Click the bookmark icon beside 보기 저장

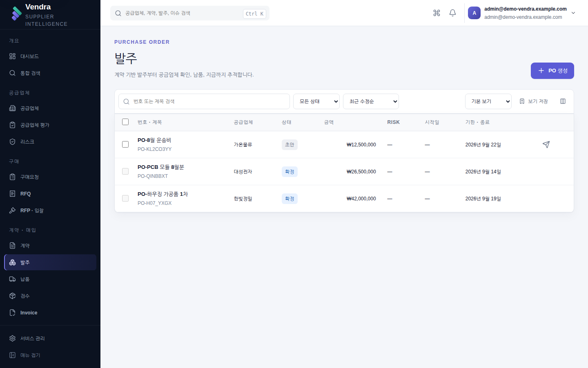[x=522, y=101]
